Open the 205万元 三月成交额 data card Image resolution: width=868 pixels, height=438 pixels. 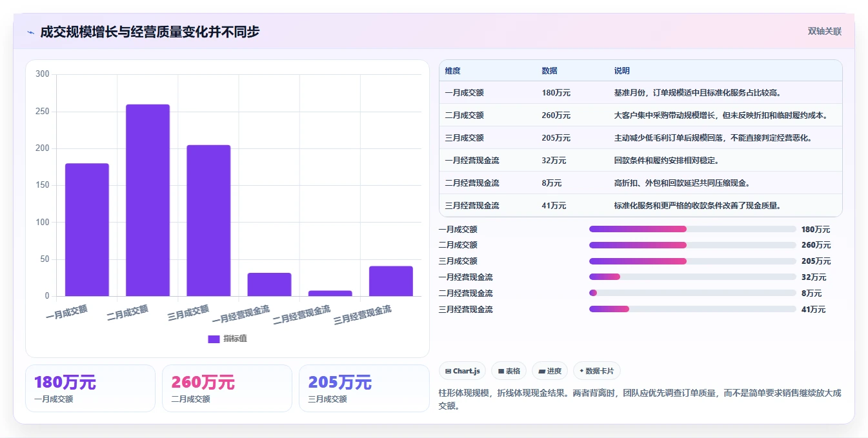(364, 388)
